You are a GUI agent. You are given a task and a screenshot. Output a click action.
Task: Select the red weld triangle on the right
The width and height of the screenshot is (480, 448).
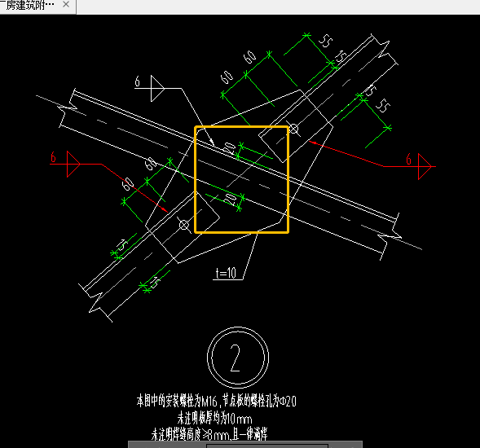click(425, 166)
